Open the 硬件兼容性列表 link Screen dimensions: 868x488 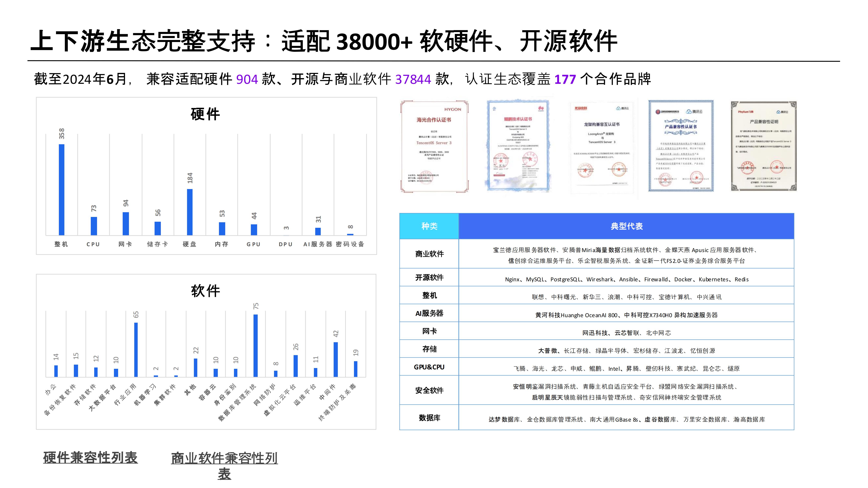tap(90, 457)
